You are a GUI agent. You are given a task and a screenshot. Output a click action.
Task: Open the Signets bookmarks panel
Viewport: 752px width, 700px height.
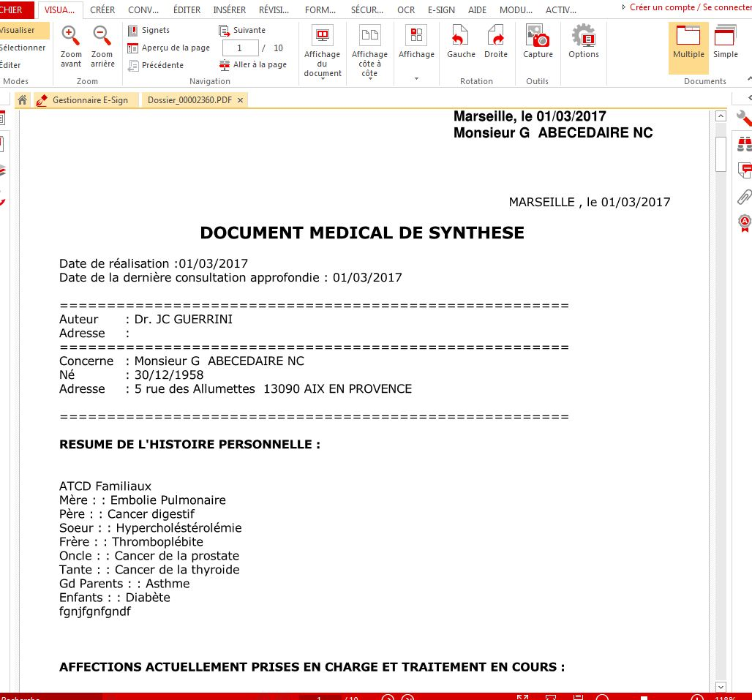click(148, 30)
